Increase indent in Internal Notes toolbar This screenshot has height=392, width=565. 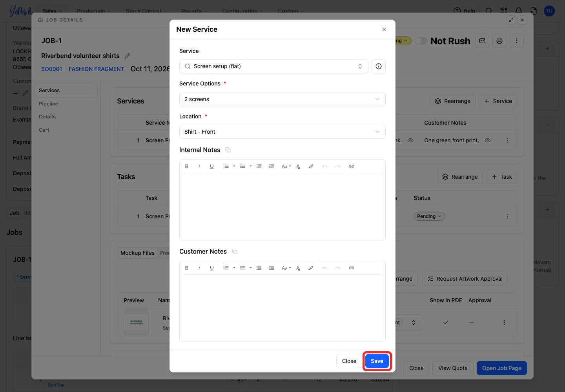tap(272, 166)
